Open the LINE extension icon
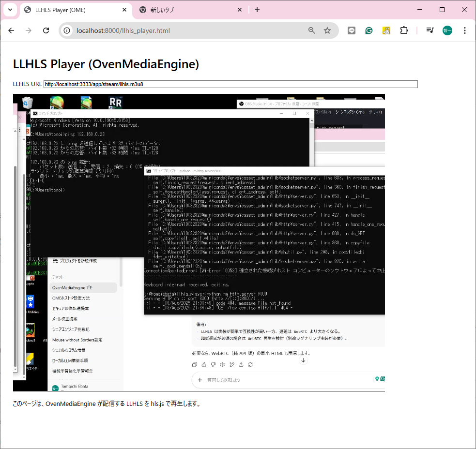Image resolution: width=476 pixels, height=449 pixels. pos(352,30)
